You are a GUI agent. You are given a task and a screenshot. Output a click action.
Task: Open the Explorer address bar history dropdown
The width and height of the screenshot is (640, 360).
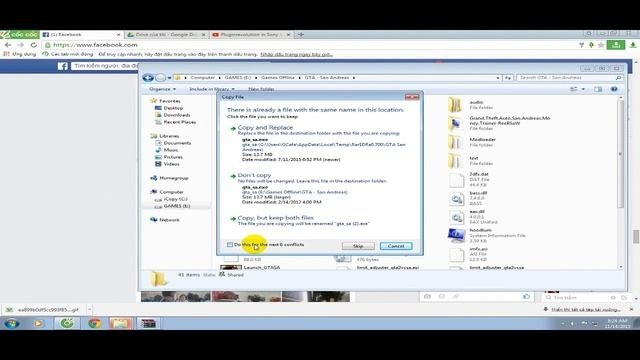pyautogui.click(x=498, y=78)
